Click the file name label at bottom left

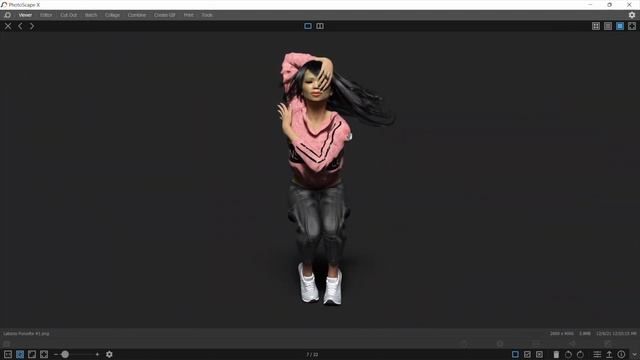click(26, 333)
